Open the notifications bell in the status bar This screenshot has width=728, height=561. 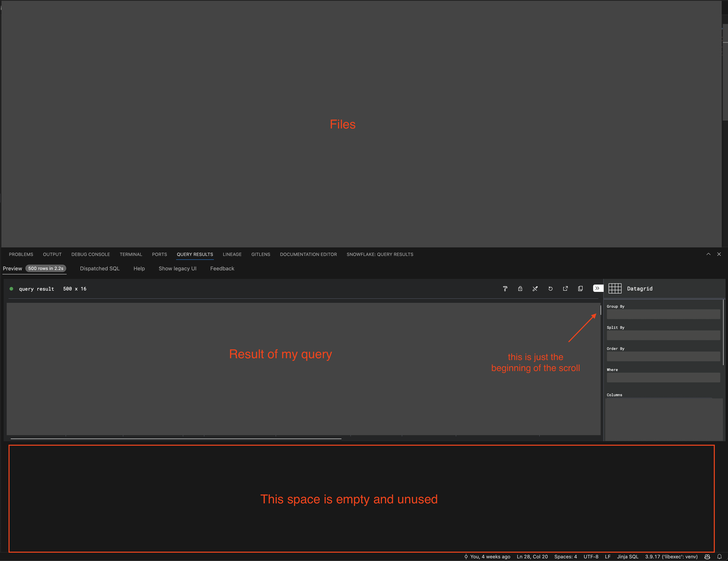719,557
